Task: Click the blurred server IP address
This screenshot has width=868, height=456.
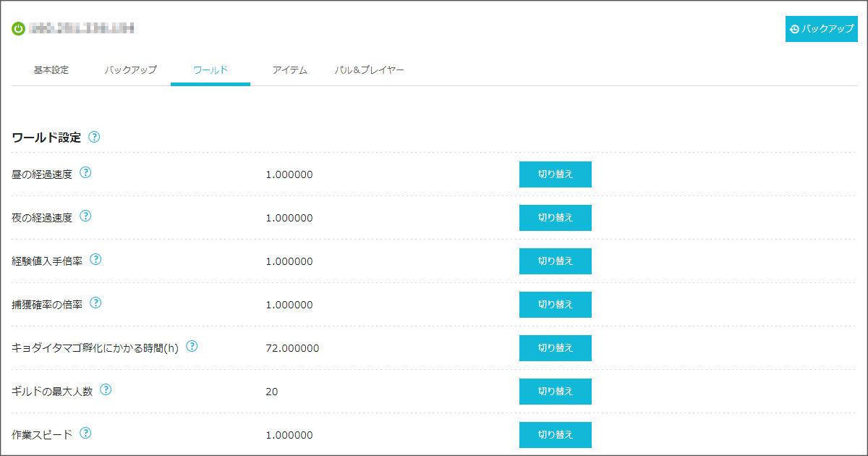Action: [82, 29]
